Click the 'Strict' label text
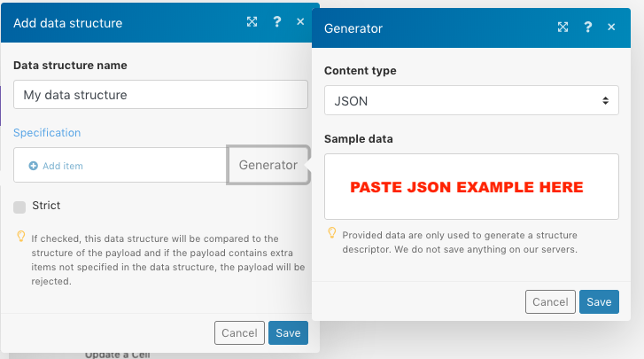This screenshot has width=644, height=359. click(x=46, y=206)
